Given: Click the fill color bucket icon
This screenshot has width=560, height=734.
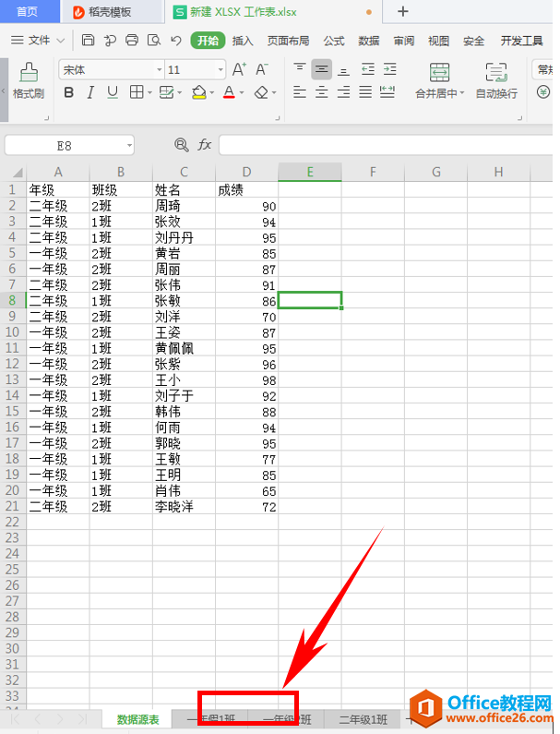Looking at the screenshot, I should point(199,92).
